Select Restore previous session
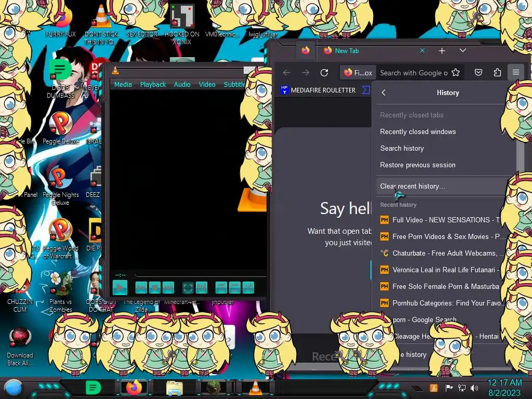The height and width of the screenshot is (399, 532). click(x=441, y=165)
